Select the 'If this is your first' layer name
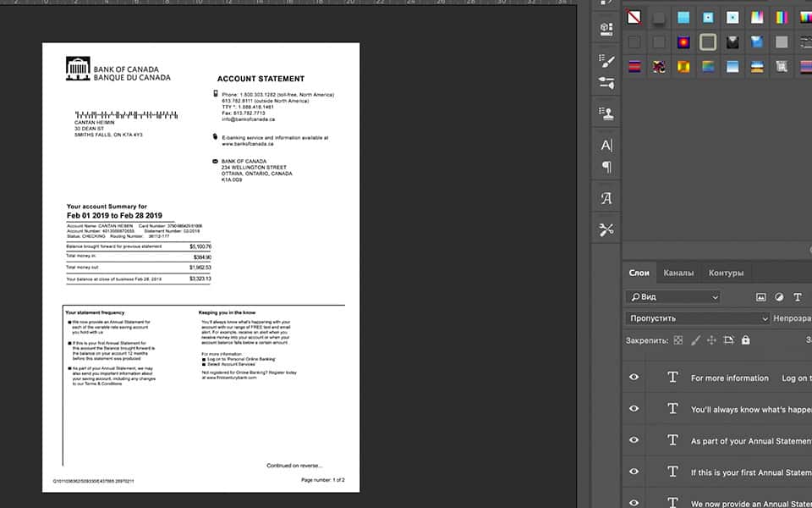Screen dimensions: 812x508 coord(751,472)
